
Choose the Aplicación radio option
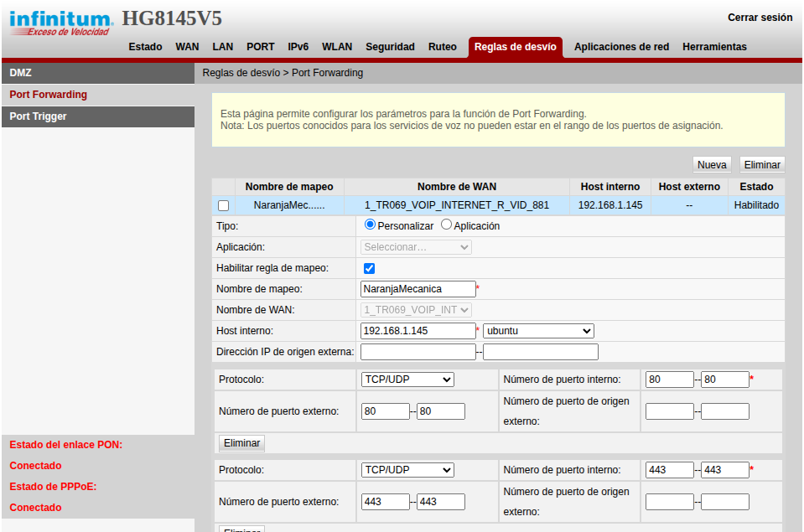pos(446,225)
